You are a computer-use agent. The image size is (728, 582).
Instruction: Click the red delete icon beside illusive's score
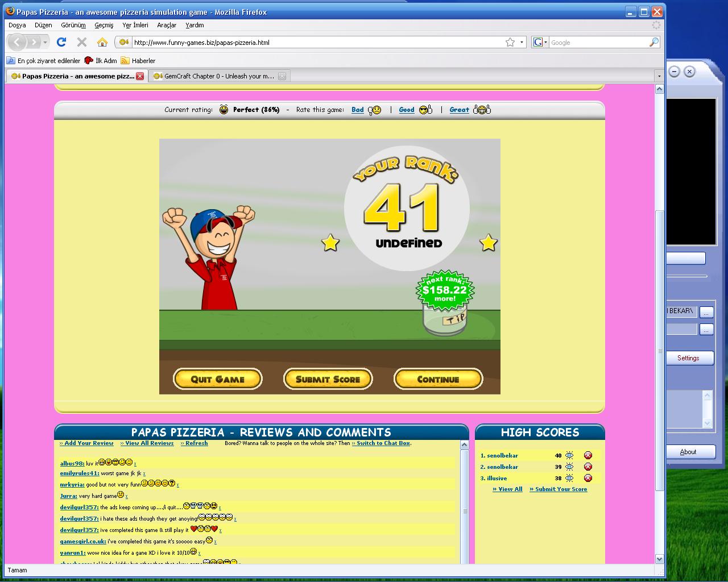pos(588,479)
